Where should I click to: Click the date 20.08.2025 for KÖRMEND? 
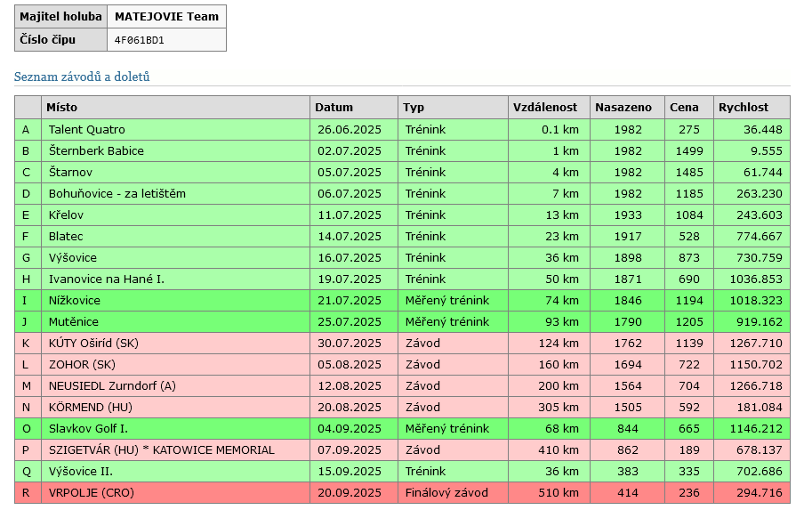tap(349, 408)
